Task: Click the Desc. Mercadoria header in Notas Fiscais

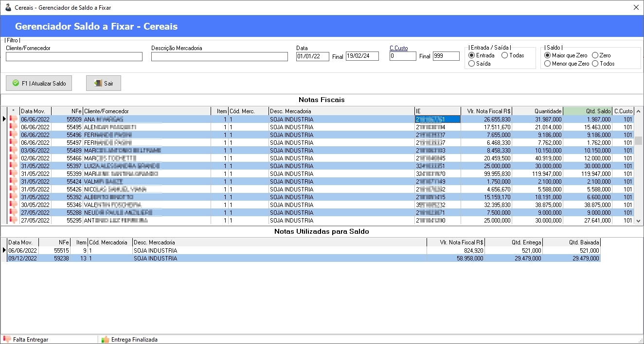Action: 341,111
